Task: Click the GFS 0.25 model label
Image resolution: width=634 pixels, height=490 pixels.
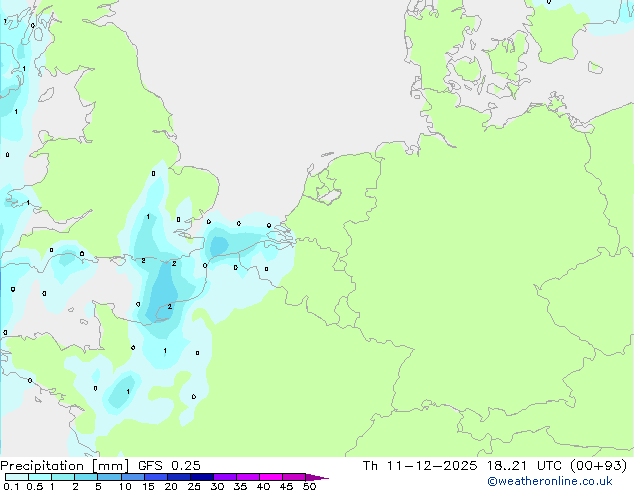Action: (x=169, y=466)
